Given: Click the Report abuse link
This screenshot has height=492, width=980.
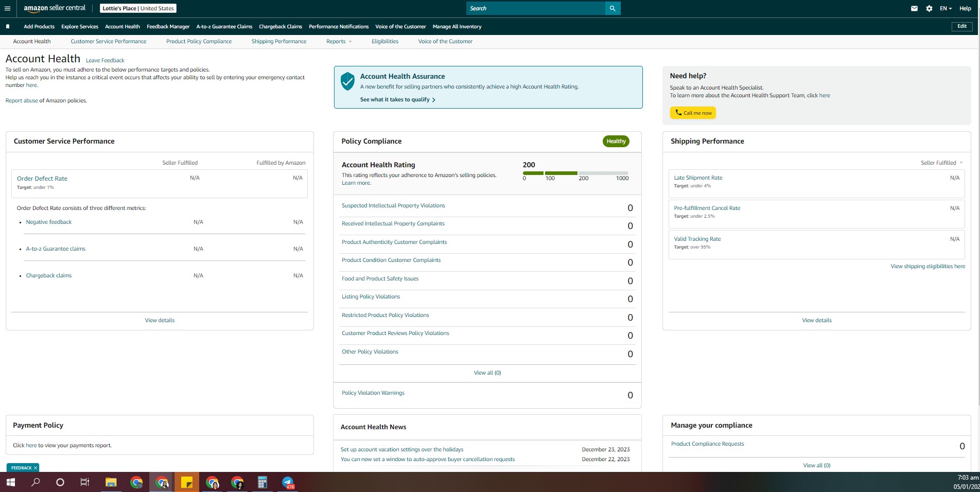Looking at the screenshot, I should 22,101.
